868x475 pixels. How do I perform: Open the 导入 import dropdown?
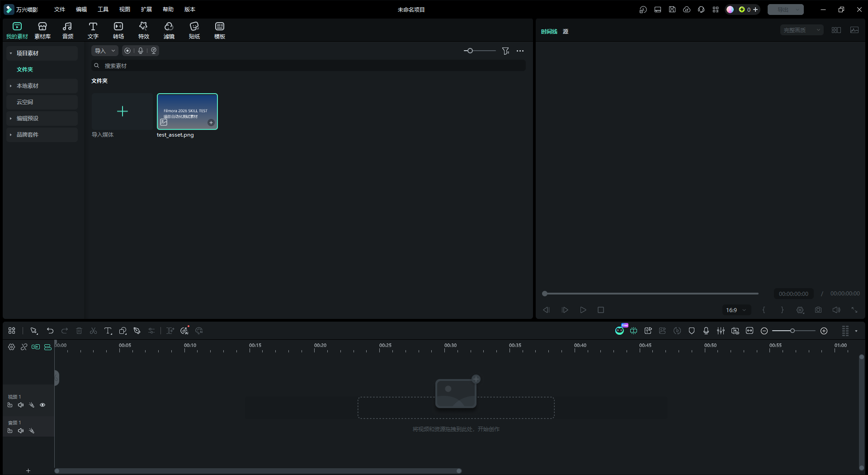point(105,51)
